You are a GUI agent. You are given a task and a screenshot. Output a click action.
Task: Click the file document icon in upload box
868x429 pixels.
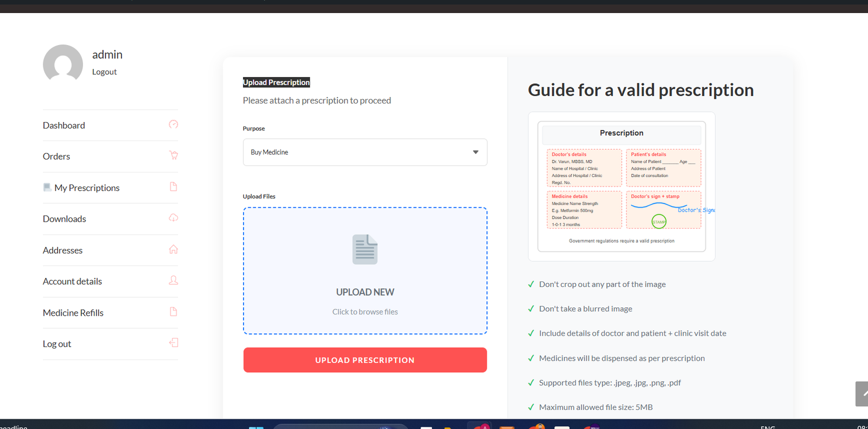click(365, 249)
